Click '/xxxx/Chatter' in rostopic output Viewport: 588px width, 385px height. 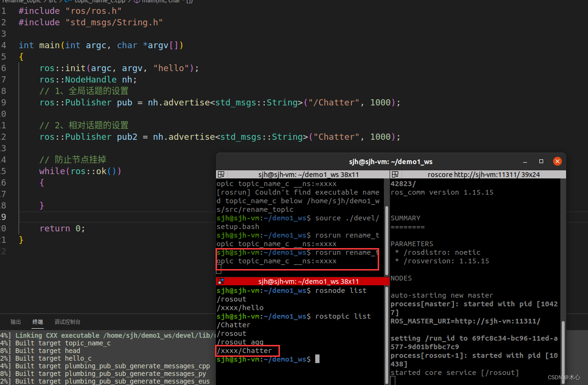point(244,351)
